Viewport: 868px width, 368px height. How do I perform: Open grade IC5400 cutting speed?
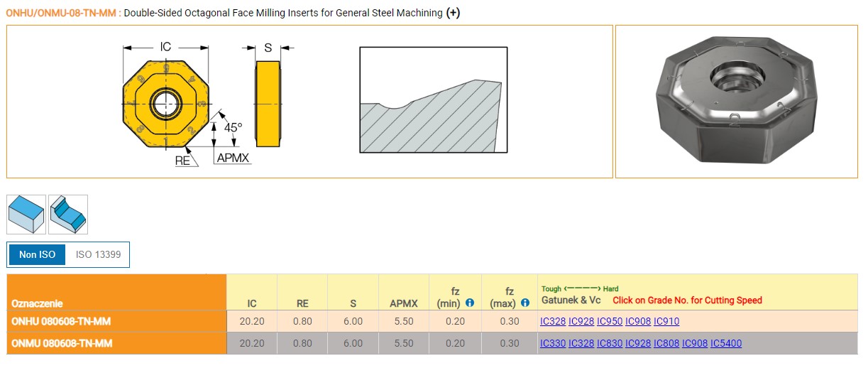(x=726, y=344)
